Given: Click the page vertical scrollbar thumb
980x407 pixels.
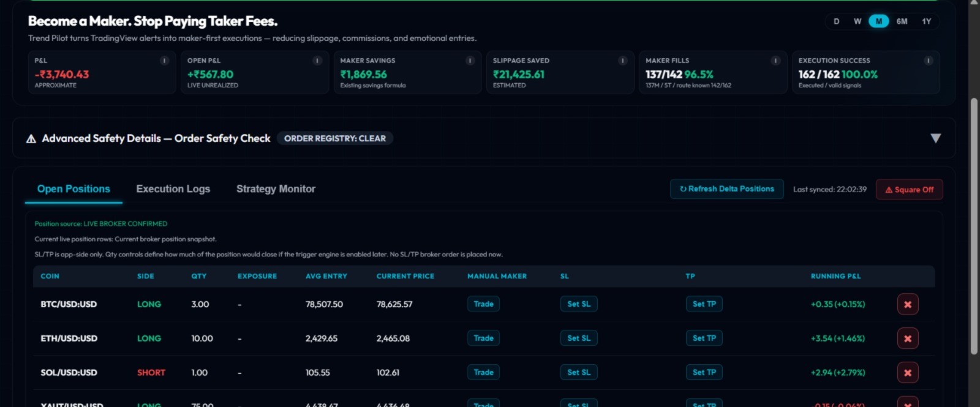Looking at the screenshot, I should 974,226.
